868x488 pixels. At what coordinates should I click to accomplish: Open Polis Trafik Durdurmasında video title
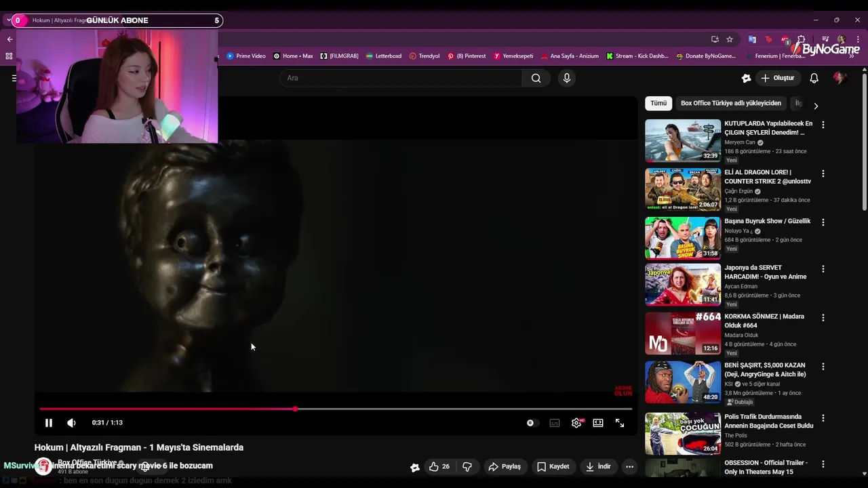(x=769, y=421)
